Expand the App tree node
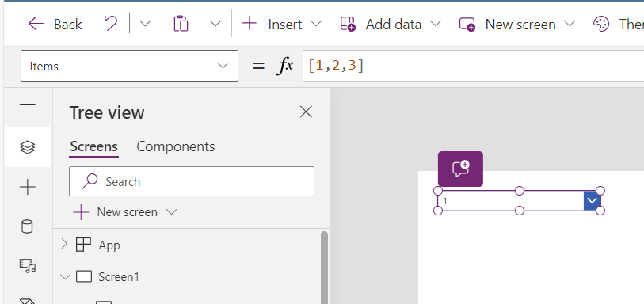Screen dimensions: 644x304 point(63,245)
